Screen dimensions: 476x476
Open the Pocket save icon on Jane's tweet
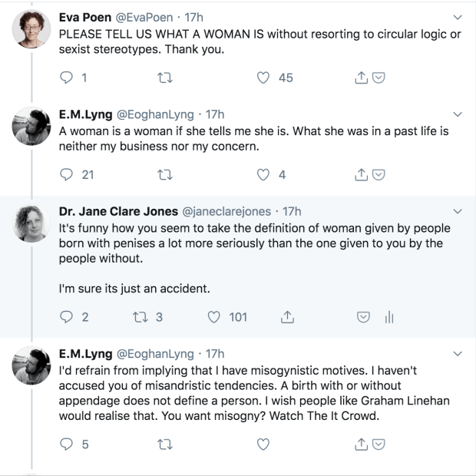364,316
